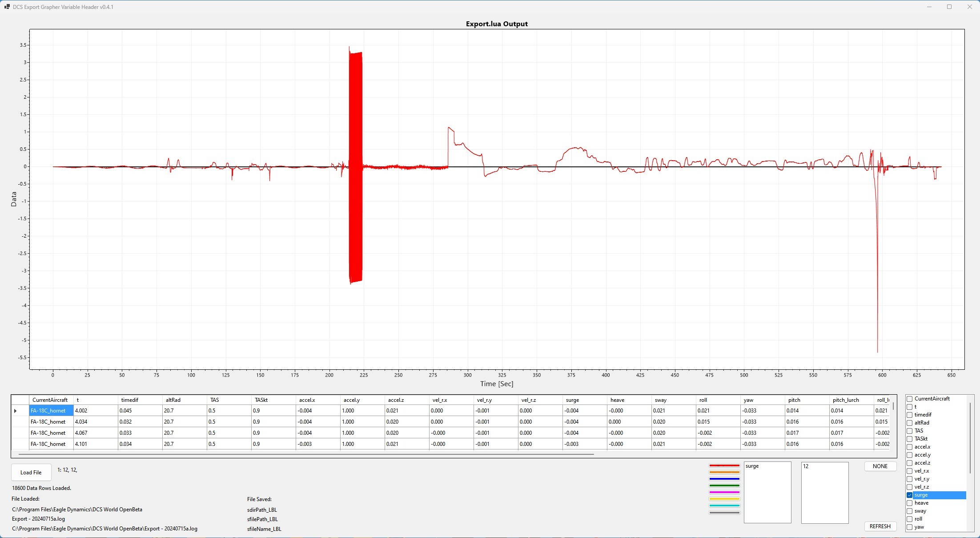Minimize the application window
Image resolution: width=980 pixels, height=538 pixels.
pos(929,7)
